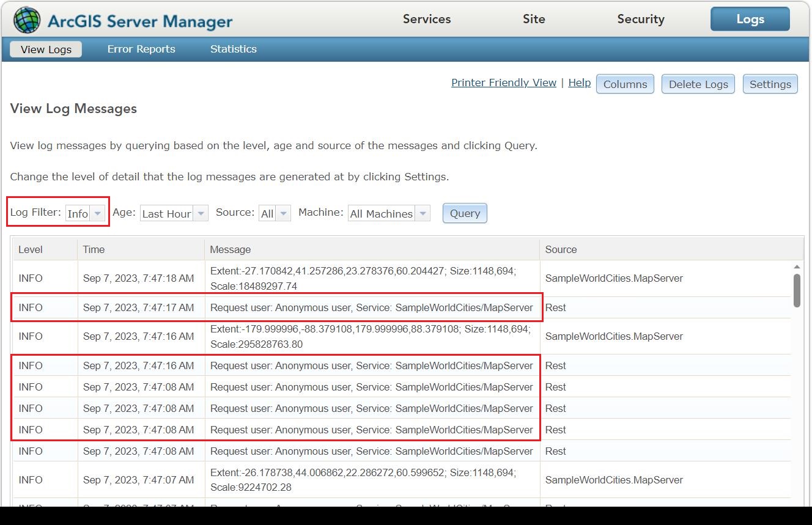Open the Log Filter dropdown
812x525 pixels.
coord(97,213)
